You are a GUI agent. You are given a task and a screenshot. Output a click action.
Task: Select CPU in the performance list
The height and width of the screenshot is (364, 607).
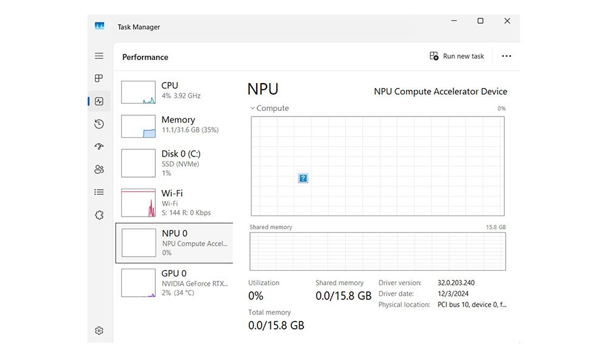point(174,91)
